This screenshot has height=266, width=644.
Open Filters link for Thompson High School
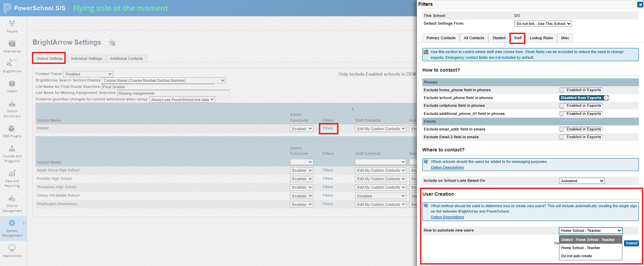328,187
